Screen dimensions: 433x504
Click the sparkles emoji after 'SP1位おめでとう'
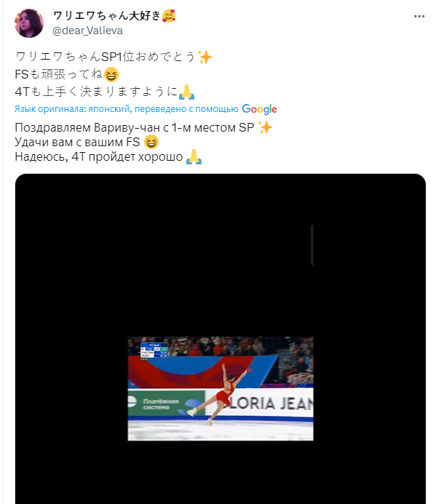(204, 57)
